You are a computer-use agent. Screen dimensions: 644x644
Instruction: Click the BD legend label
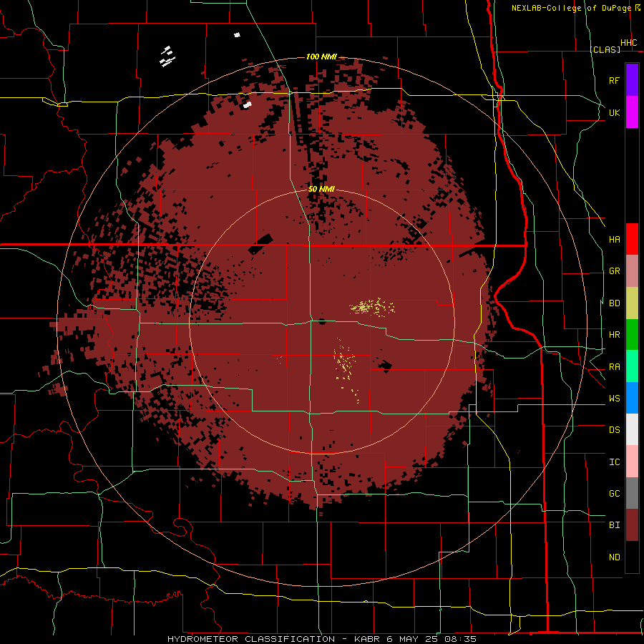614,303
